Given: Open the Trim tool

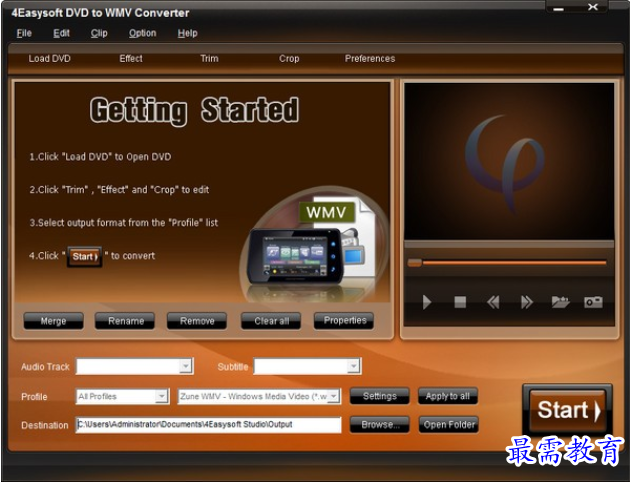Looking at the screenshot, I should [209, 59].
